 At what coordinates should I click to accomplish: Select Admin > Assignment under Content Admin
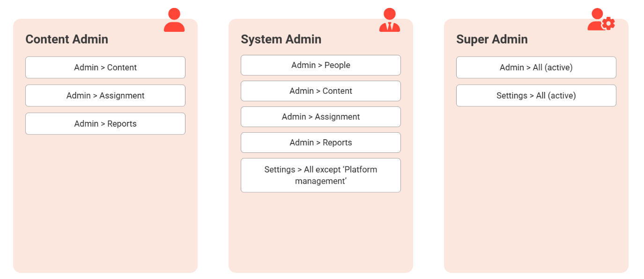tap(105, 96)
